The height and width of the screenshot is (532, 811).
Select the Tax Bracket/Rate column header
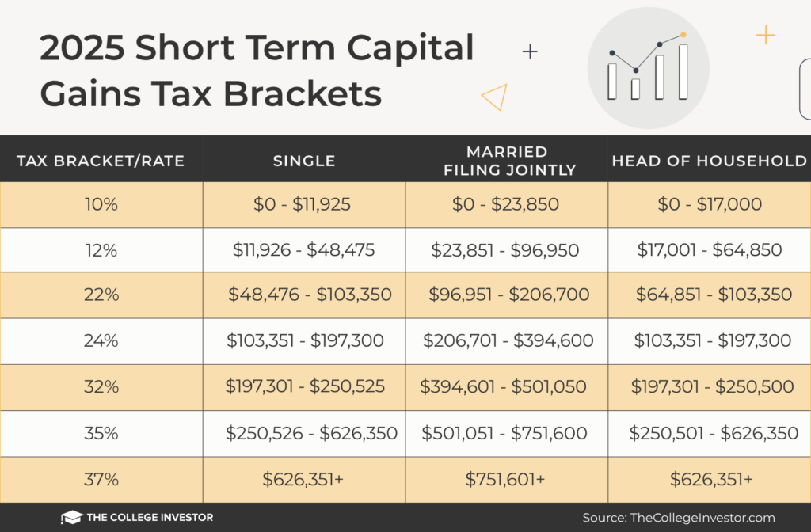101,161
